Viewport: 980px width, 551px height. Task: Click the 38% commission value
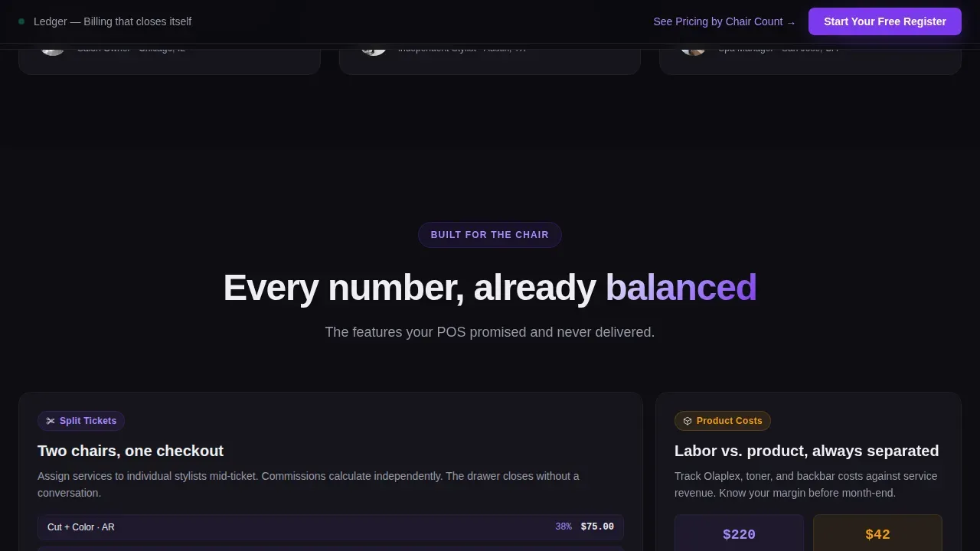[x=563, y=527]
